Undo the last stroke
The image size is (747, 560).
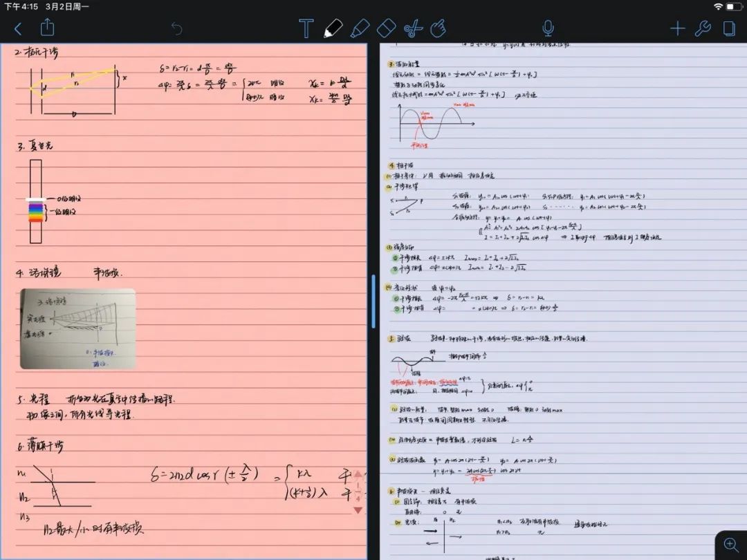pos(177,28)
